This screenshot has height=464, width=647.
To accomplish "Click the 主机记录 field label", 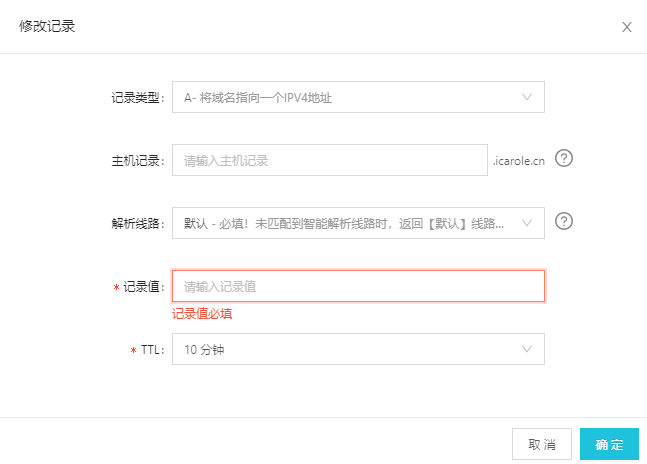I will (x=137, y=161).
